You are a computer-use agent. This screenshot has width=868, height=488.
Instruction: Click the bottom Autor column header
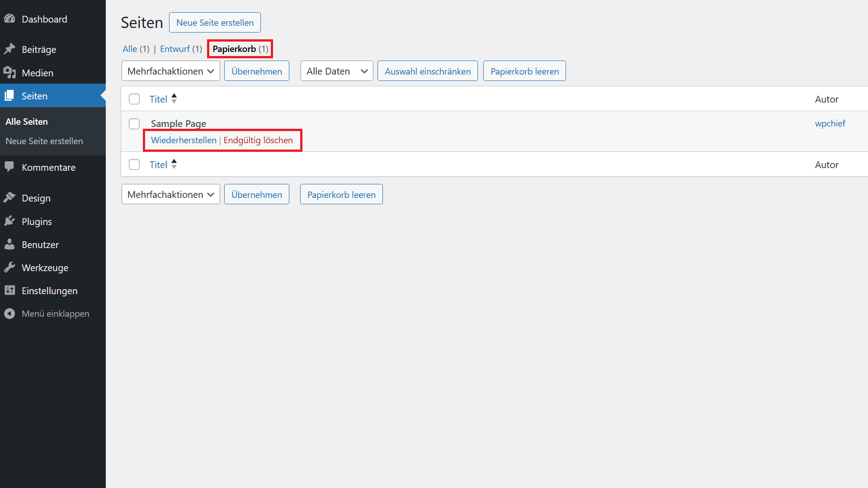pyautogui.click(x=826, y=164)
